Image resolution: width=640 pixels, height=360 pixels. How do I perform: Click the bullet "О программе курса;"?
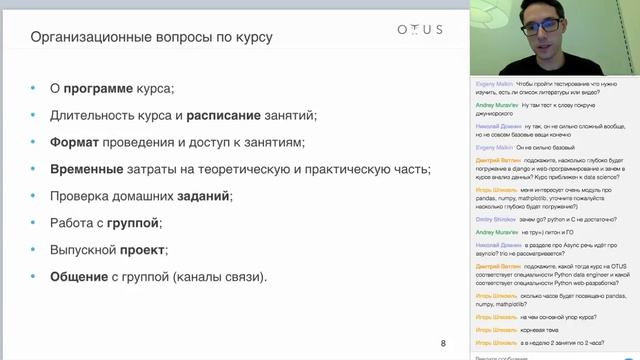click(112, 89)
